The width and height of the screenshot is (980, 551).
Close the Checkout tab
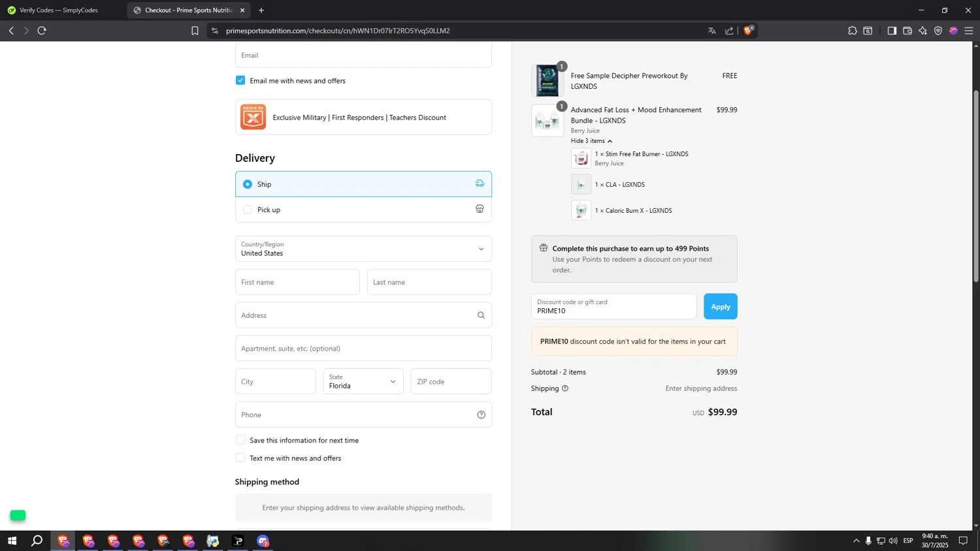pyautogui.click(x=242, y=10)
